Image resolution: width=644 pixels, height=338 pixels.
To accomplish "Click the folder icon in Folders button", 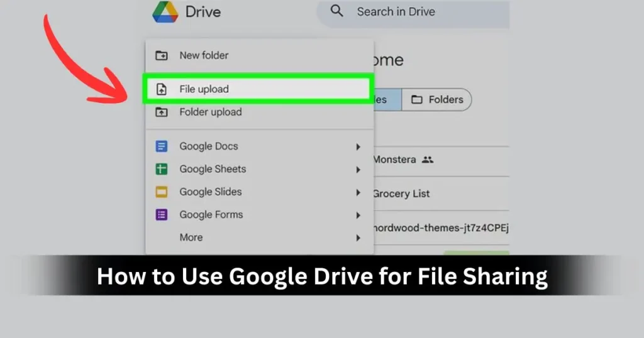I will pos(417,100).
